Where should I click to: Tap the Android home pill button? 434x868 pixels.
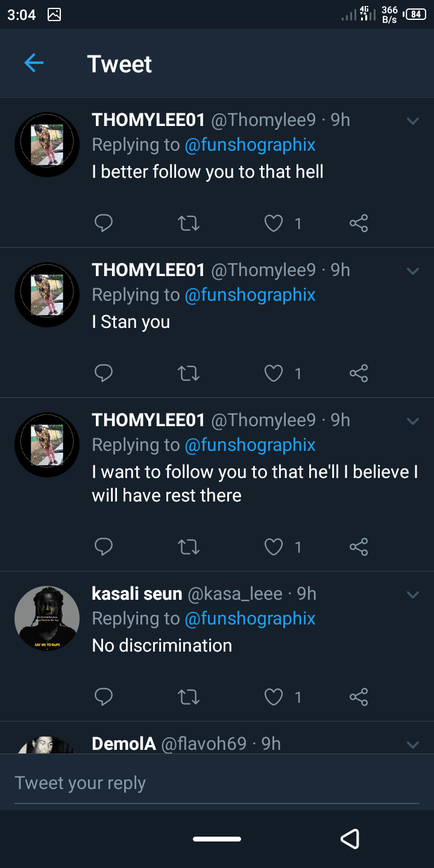click(217, 838)
